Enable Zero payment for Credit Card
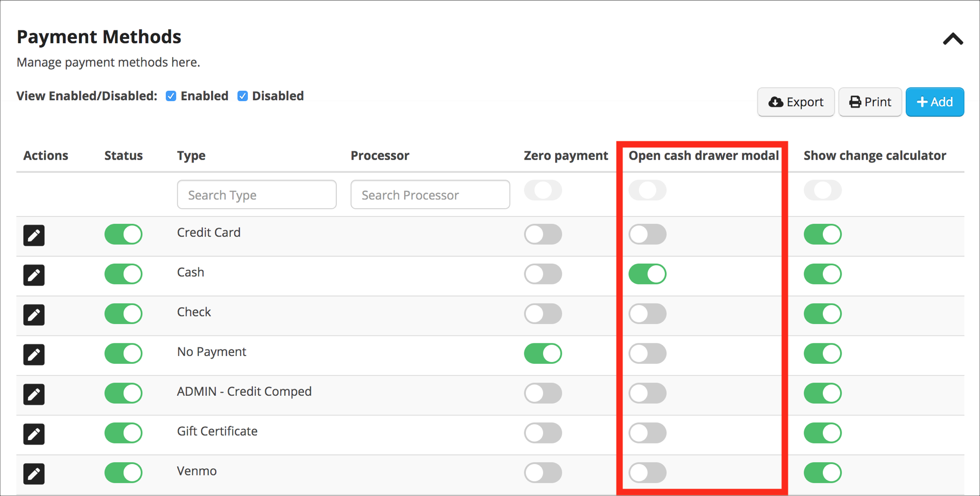The height and width of the screenshot is (496, 980). (543, 234)
